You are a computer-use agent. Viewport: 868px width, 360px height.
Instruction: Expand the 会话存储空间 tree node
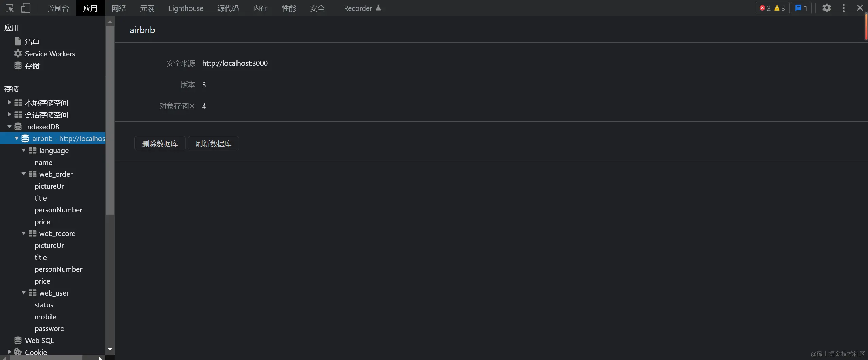(10, 114)
